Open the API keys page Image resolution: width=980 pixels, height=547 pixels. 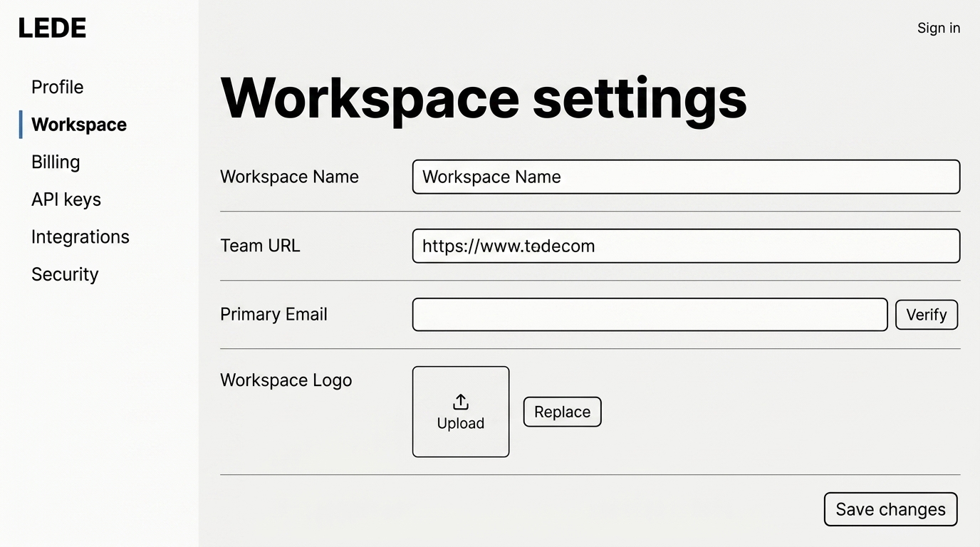click(66, 199)
